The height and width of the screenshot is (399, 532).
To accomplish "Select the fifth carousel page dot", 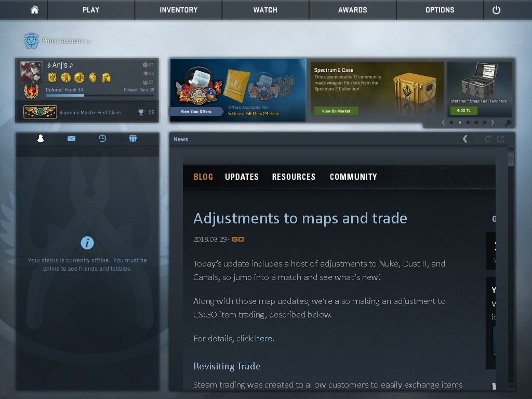I will [x=485, y=123].
